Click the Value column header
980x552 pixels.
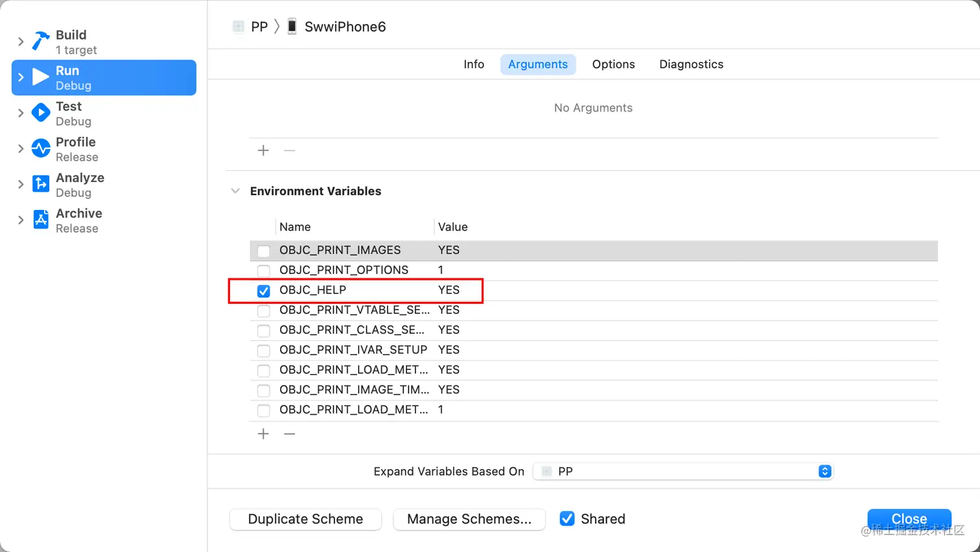point(452,227)
